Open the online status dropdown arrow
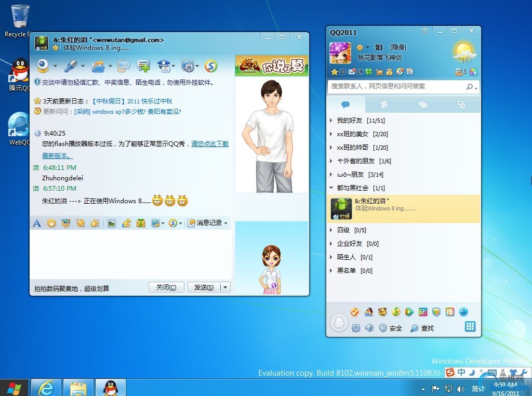This screenshot has width=532, height=396. click(x=368, y=47)
